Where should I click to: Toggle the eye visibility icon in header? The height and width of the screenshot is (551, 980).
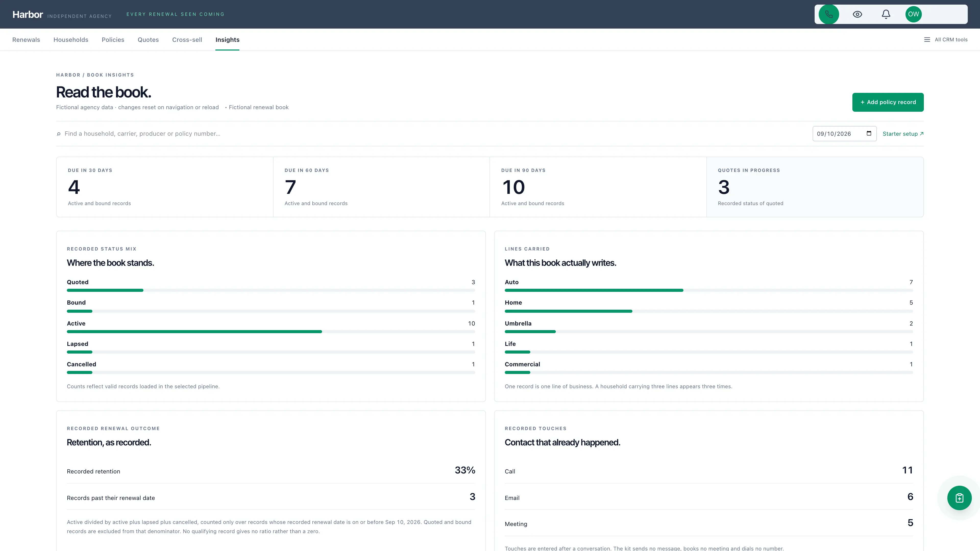[x=857, y=15]
